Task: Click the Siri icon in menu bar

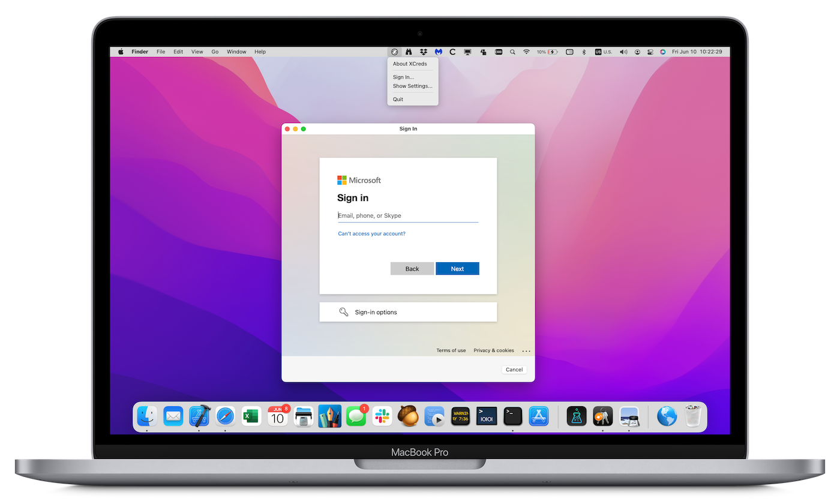Action: (663, 52)
